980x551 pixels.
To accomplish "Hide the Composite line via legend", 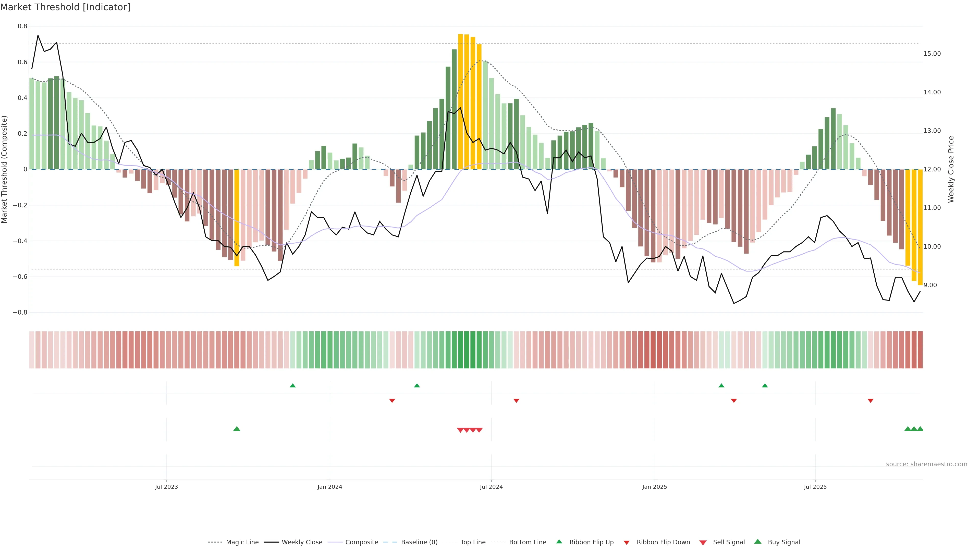I will (x=361, y=542).
